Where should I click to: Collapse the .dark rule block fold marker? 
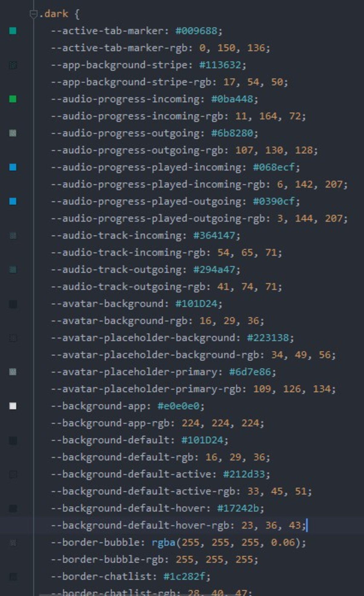33,14
